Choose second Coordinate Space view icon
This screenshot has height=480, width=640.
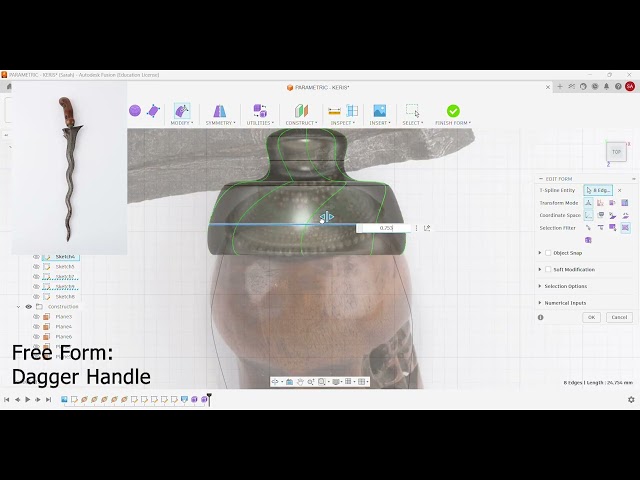(x=600, y=215)
